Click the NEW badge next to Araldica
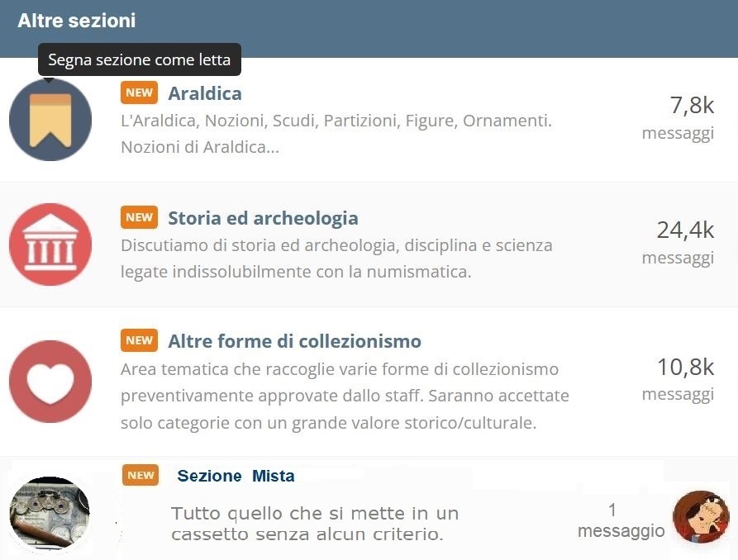 click(x=139, y=93)
